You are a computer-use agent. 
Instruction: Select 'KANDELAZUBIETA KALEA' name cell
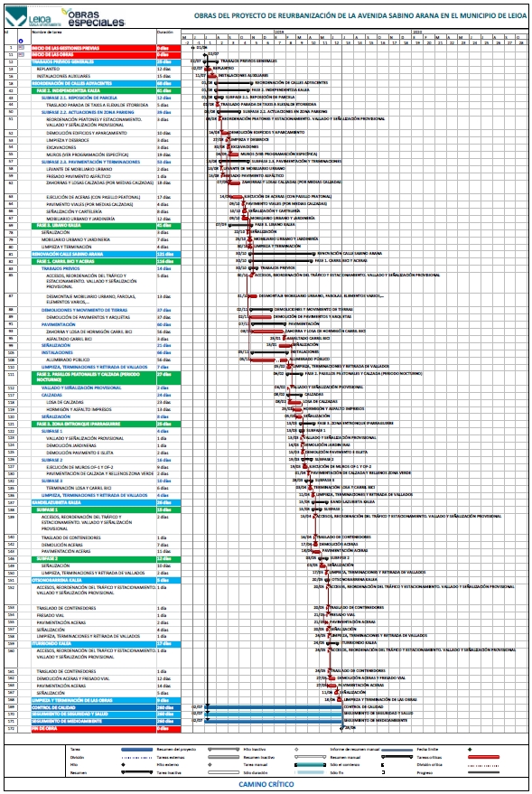[93, 503]
